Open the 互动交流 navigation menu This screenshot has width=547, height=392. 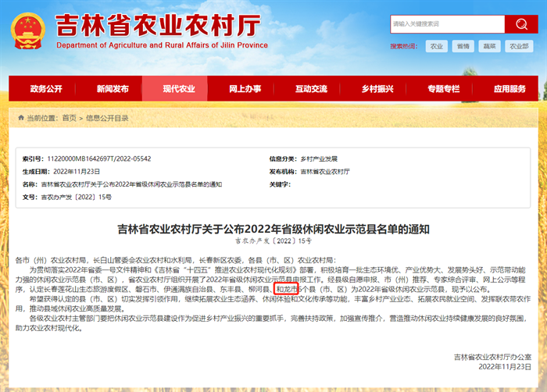(x=311, y=89)
